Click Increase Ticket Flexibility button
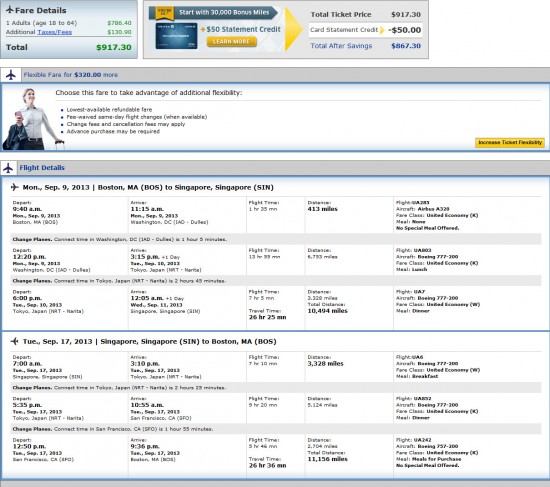The image size is (550, 487). tap(510, 142)
